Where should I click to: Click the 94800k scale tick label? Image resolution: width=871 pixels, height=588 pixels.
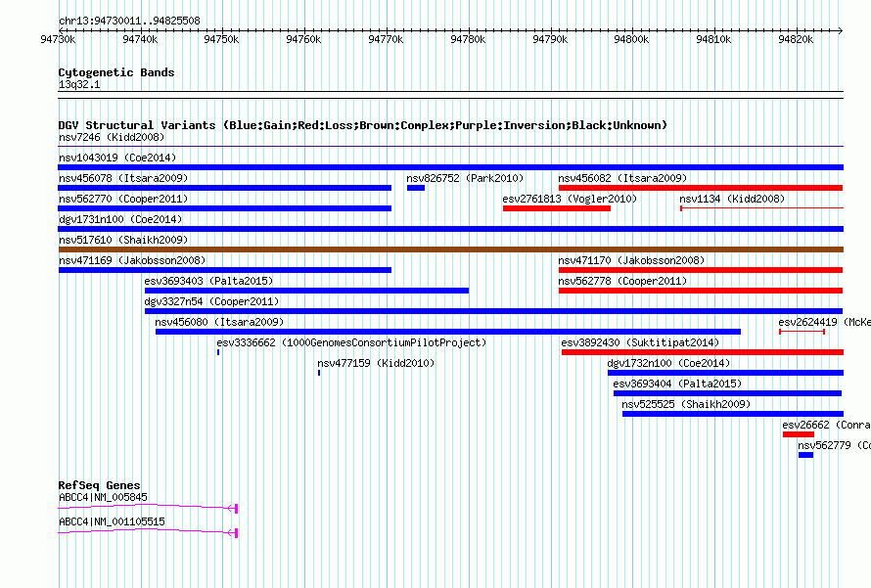631,39
